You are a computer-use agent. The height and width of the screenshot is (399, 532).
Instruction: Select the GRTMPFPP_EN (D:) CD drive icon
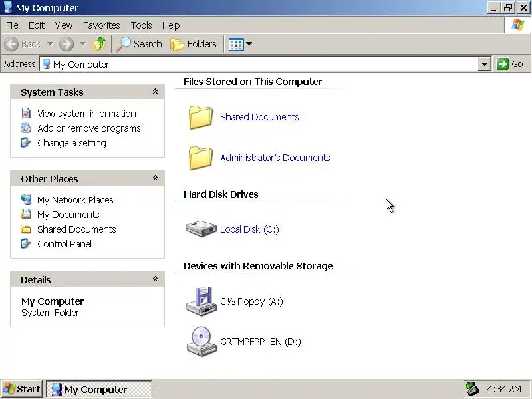coord(201,342)
